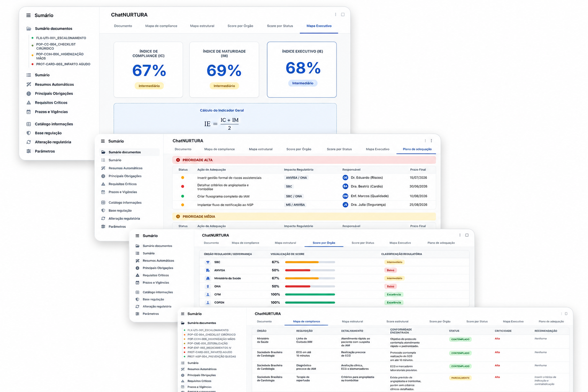Click Base regulação in Score por Órgão sidebar
The height and width of the screenshot is (392, 588).
pos(153,299)
